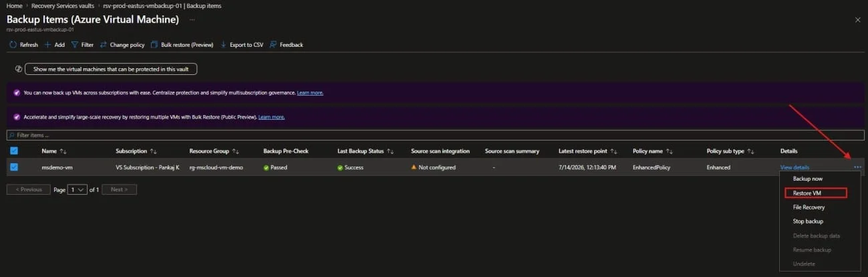
Task: Click the Next page button
Action: pos(120,190)
